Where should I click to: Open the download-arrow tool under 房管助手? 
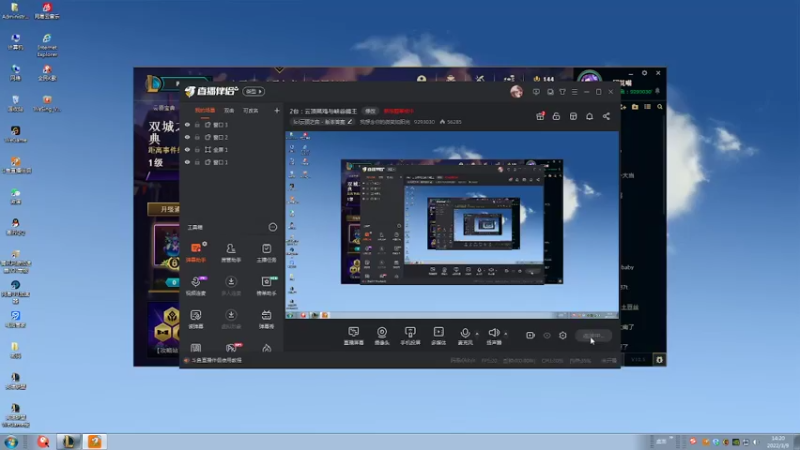click(231, 286)
